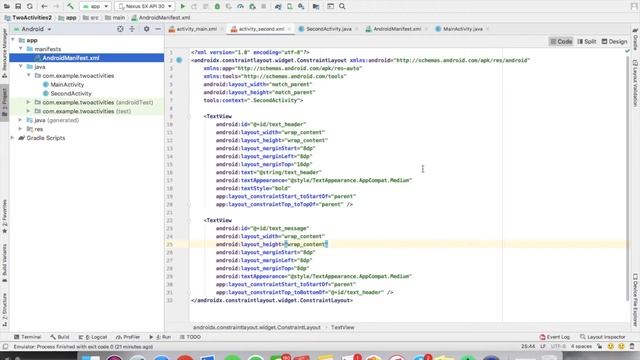Expand the Gradle Scripts node

[13, 138]
